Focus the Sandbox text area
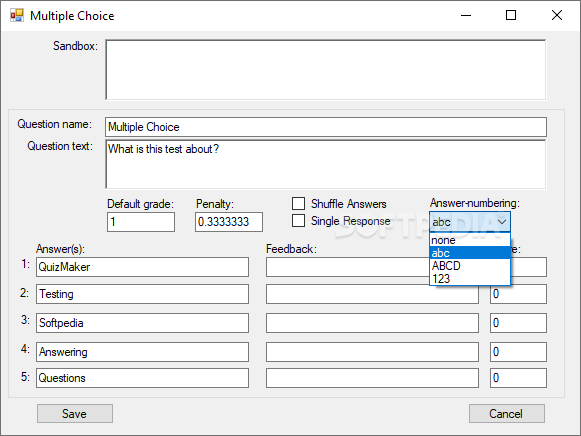Screen dimensions: 581x436 click(x=326, y=70)
